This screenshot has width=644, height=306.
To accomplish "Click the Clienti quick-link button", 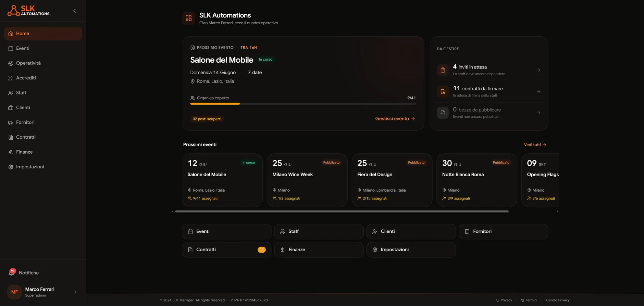I will 411,232.
